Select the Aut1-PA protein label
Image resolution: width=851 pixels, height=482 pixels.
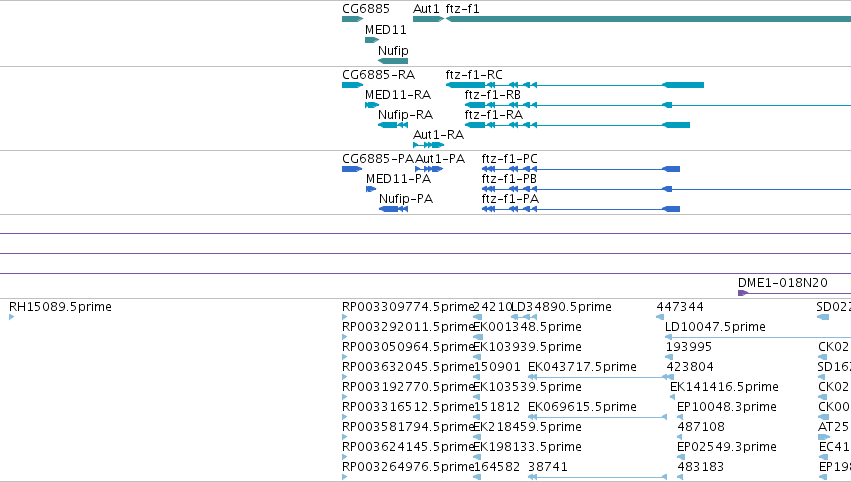click(x=440, y=159)
